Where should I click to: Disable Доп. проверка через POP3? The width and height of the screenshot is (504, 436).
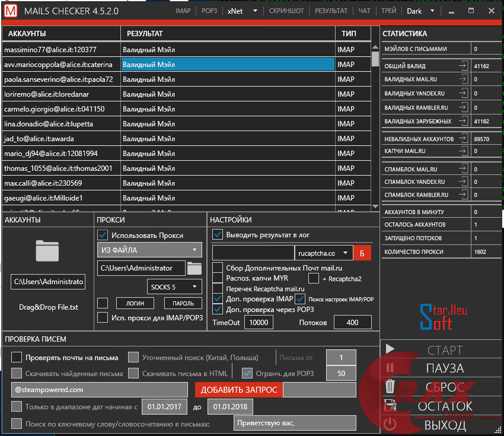click(x=217, y=308)
